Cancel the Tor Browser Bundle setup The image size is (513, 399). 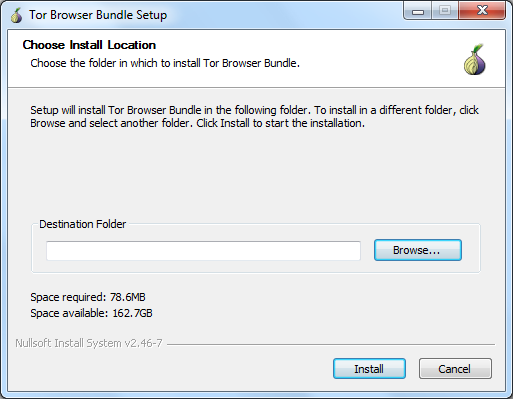[x=455, y=369]
